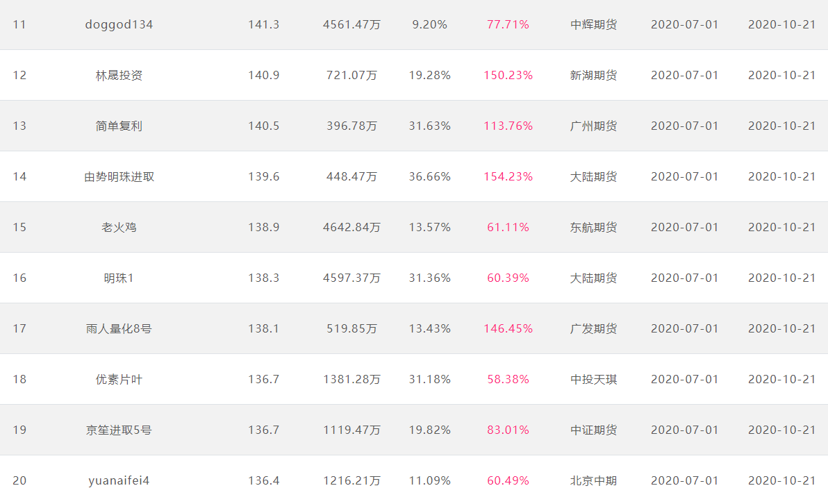The height and width of the screenshot is (504, 828).
Task: Select the 中投天琪 broker name
Action: coord(593,380)
